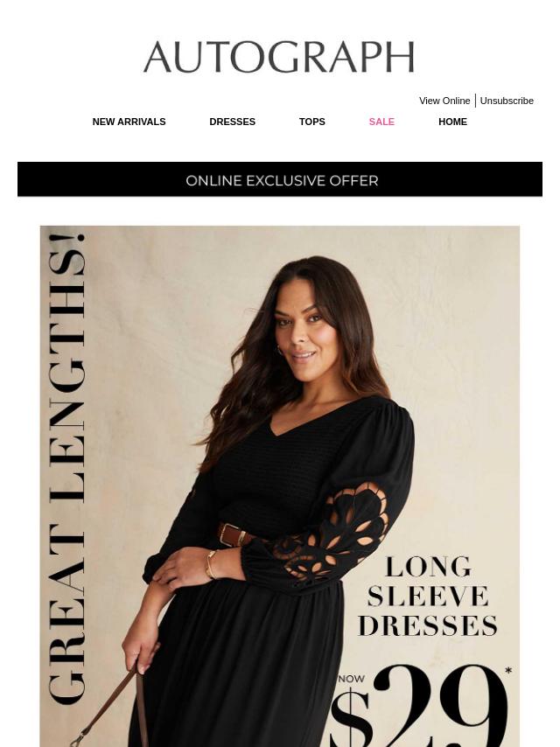
Task: Click the Great Lengths vertical heading
Action: [x=66, y=468]
